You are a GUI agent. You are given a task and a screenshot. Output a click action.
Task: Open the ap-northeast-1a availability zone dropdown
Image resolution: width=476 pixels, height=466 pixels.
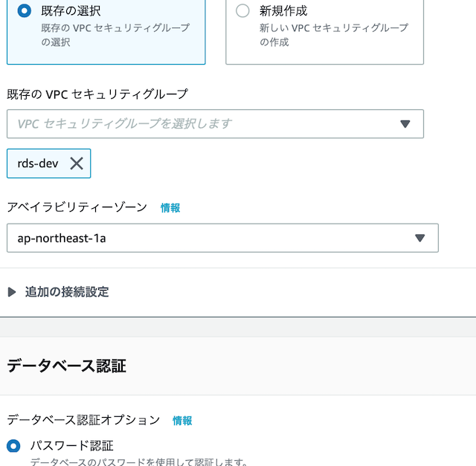(x=222, y=238)
